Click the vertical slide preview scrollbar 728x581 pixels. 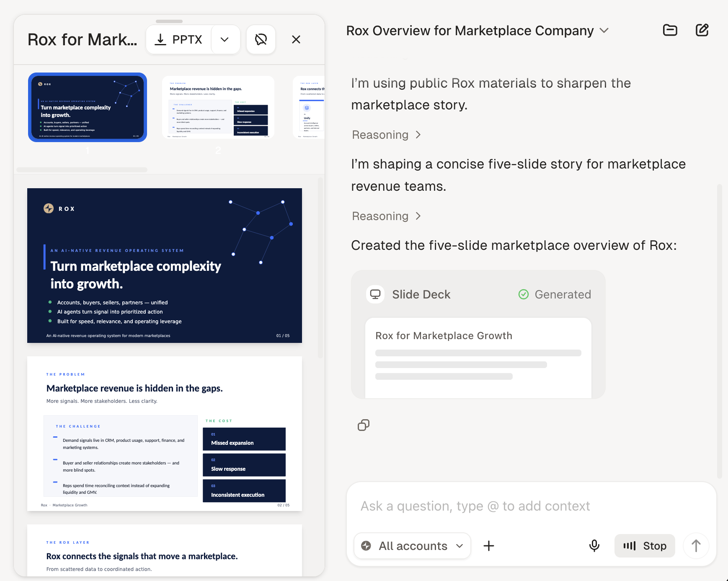pyautogui.click(x=320, y=268)
